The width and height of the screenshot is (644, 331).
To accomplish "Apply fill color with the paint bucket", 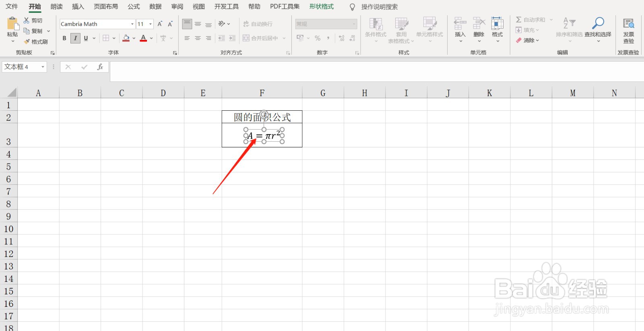I will point(126,38).
